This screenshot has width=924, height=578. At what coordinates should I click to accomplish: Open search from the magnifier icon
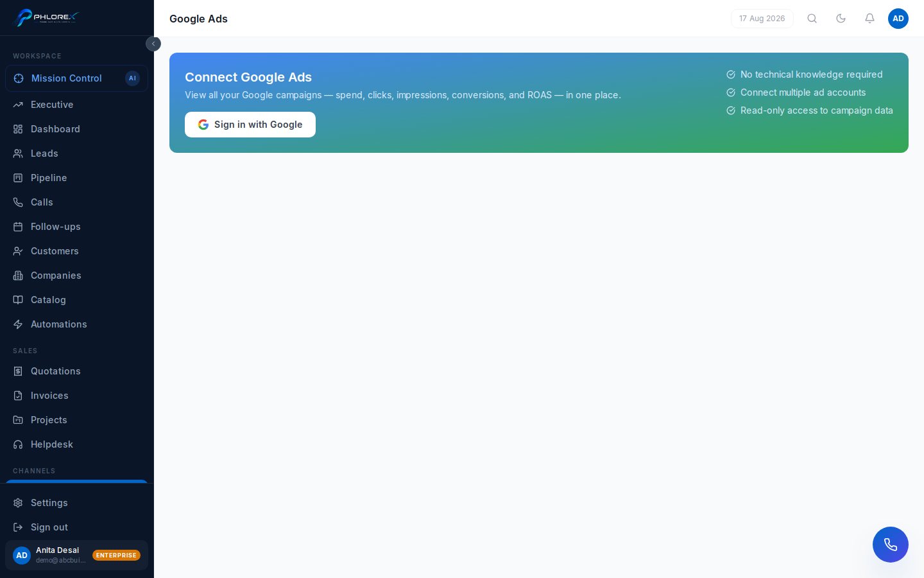pyautogui.click(x=812, y=19)
